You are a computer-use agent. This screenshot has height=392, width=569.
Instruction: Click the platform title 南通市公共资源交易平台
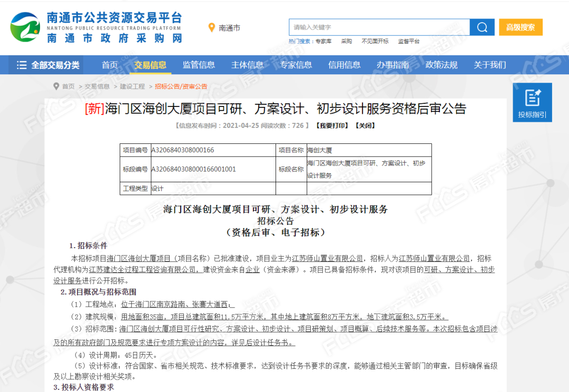coord(114,18)
